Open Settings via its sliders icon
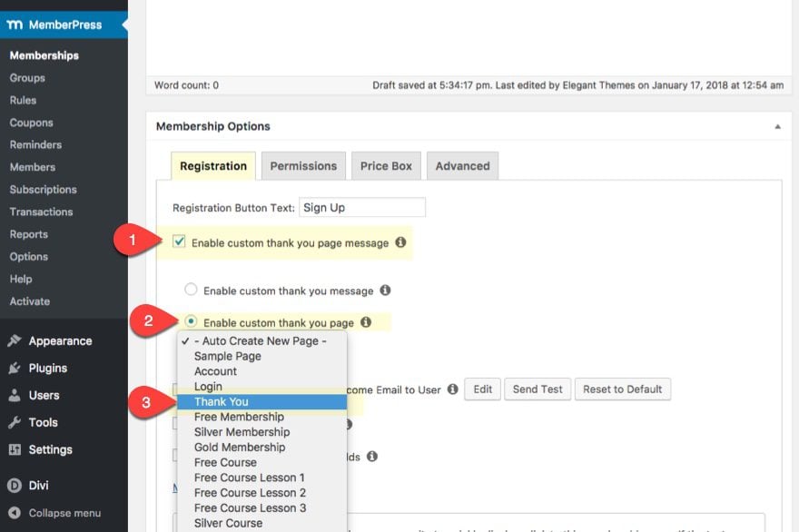This screenshot has height=532, width=799. tap(15, 449)
